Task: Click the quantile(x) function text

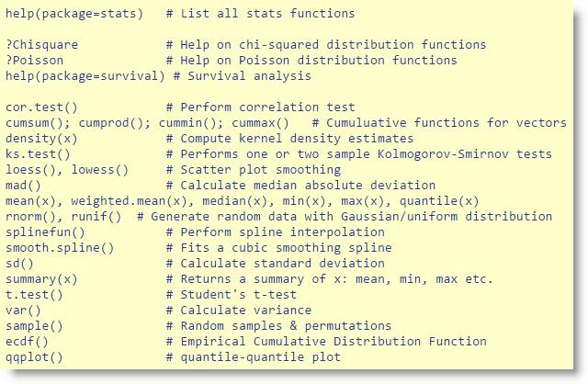Action: point(439,201)
